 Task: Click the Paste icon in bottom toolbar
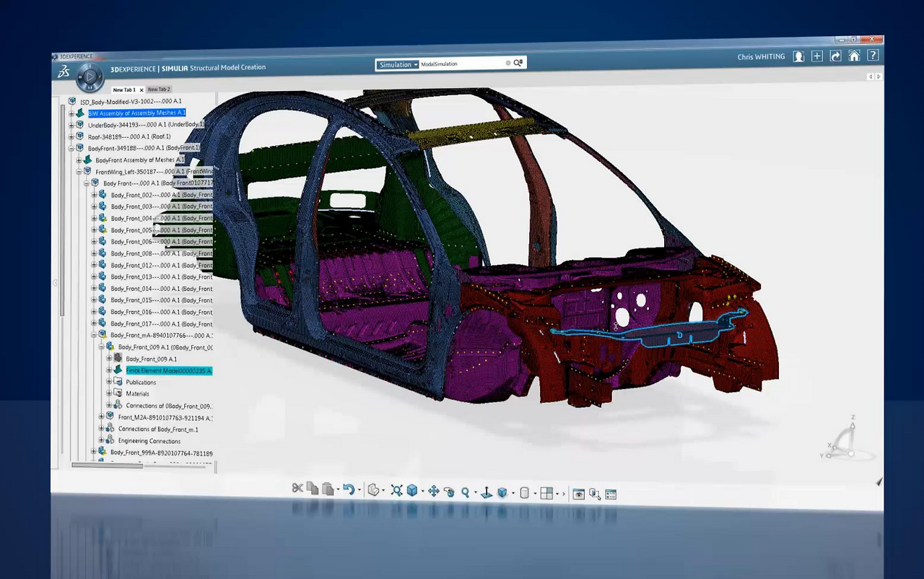pyautogui.click(x=328, y=489)
